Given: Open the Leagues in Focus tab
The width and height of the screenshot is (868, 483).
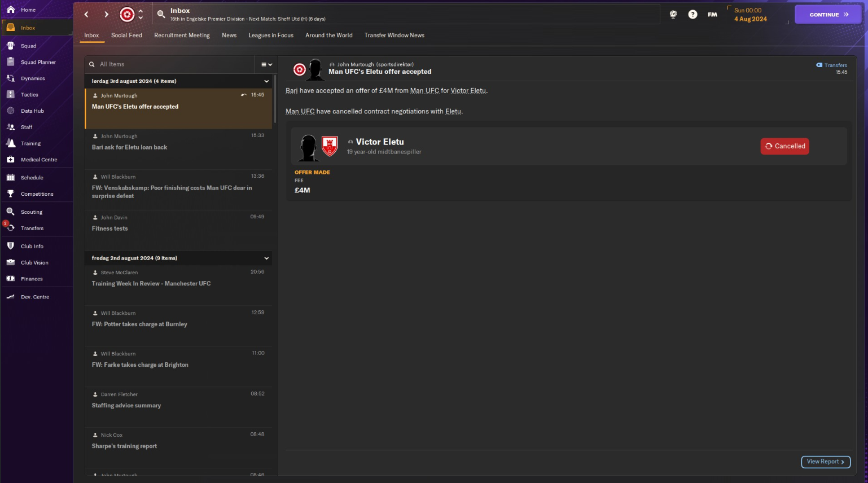Looking at the screenshot, I should tap(271, 36).
